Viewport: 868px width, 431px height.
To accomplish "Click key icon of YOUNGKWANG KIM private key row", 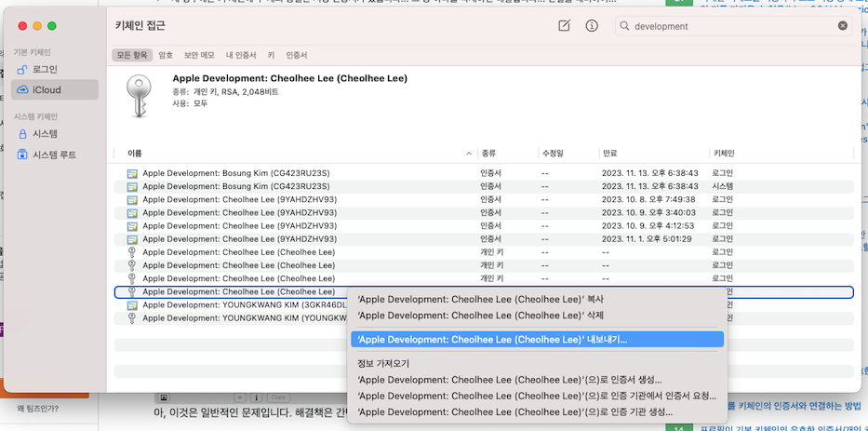I will pos(132,318).
